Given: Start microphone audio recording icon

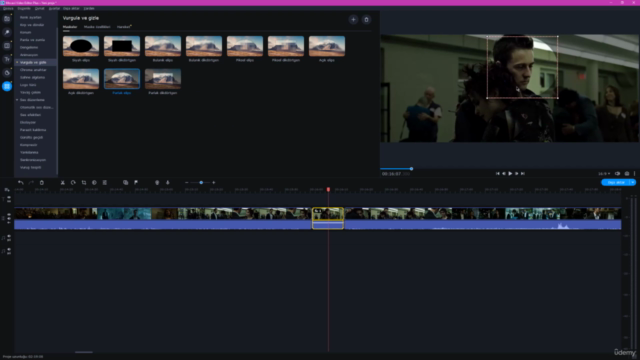Looking at the screenshot, I should 168,182.
